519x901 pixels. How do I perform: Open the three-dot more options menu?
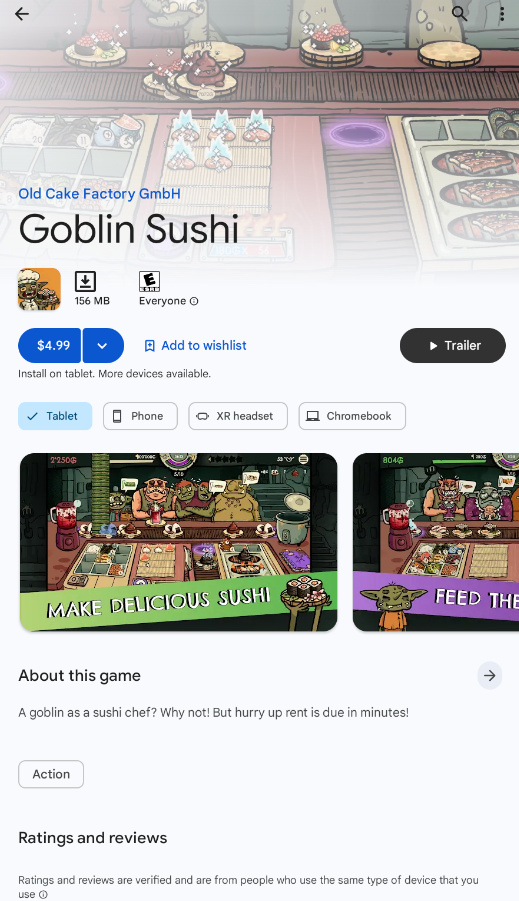pyautogui.click(x=502, y=14)
